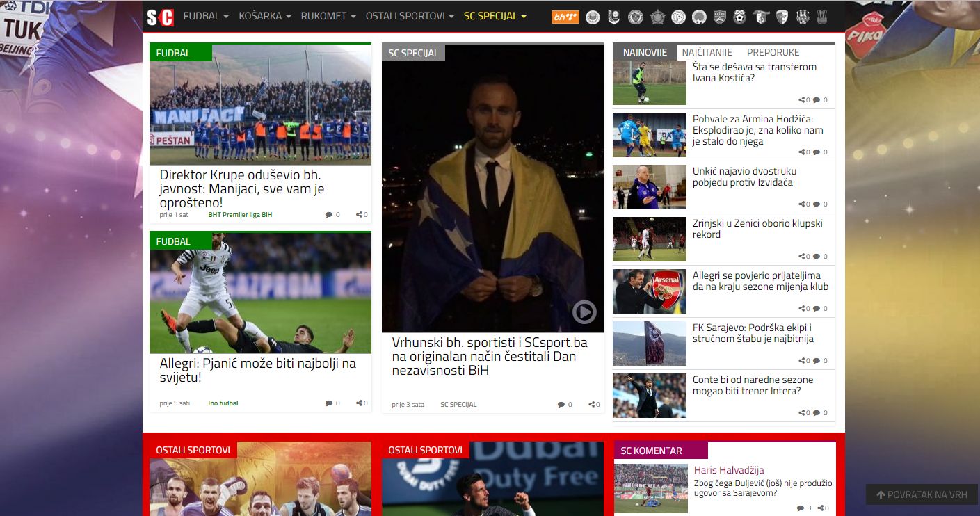The width and height of the screenshot is (980, 516).
Task: Click the SC site logo
Action: point(160,16)
